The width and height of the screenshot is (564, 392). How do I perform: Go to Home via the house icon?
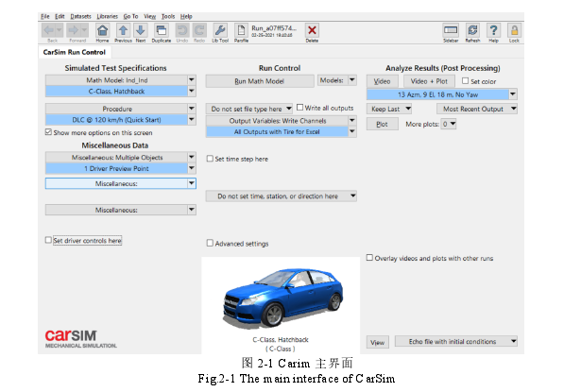tap(103, 30)
